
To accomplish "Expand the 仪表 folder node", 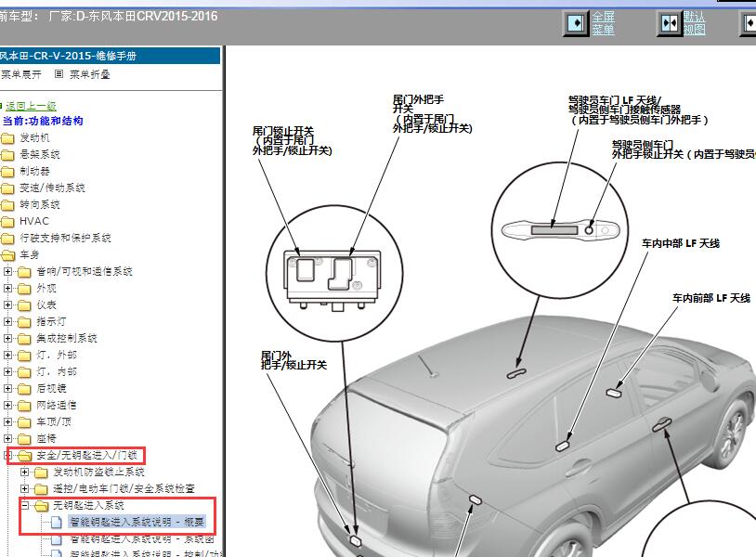I will click(x=7, y=305).
